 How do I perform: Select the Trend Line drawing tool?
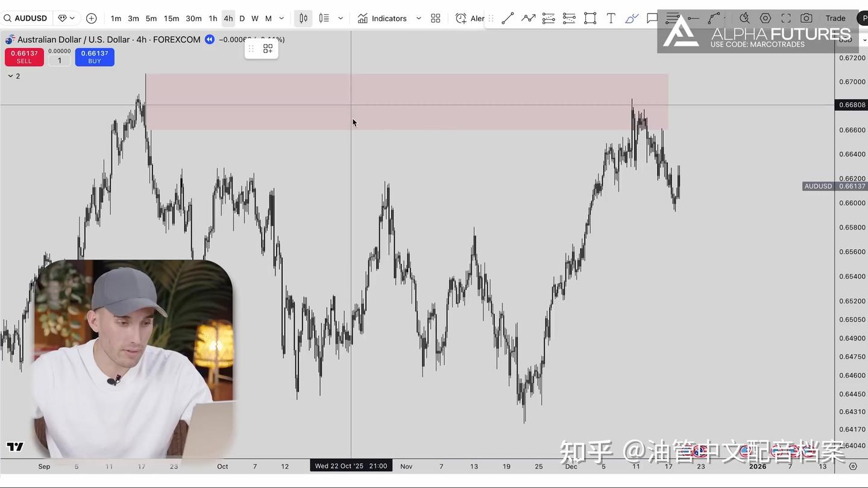[508, 18]
